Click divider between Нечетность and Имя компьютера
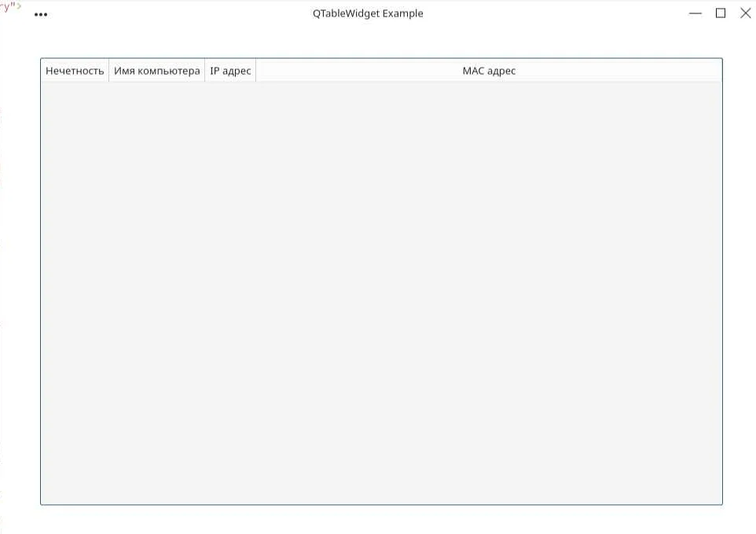756x534 pixels. point(109,71)
